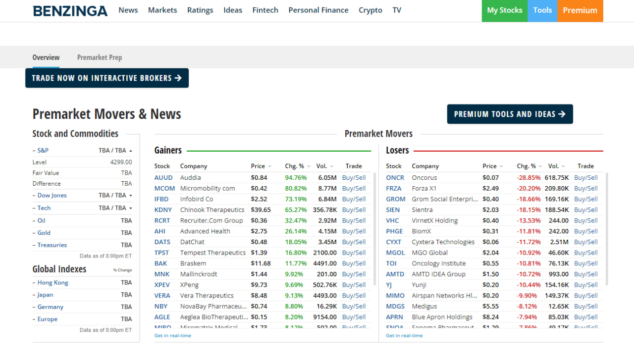Switch to the Premarket Prep tab

[100, 57]
